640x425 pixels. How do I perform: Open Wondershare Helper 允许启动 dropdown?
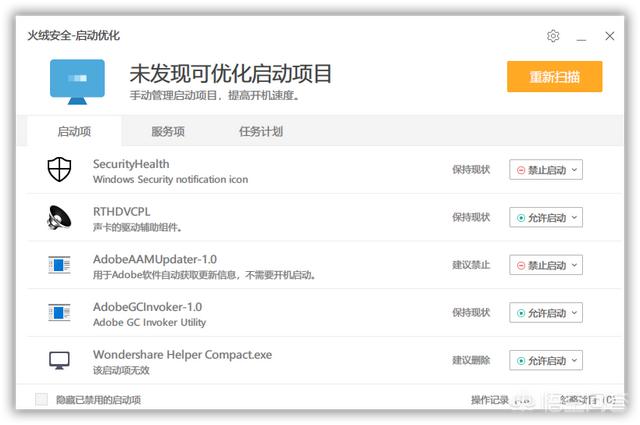point(546,360)
